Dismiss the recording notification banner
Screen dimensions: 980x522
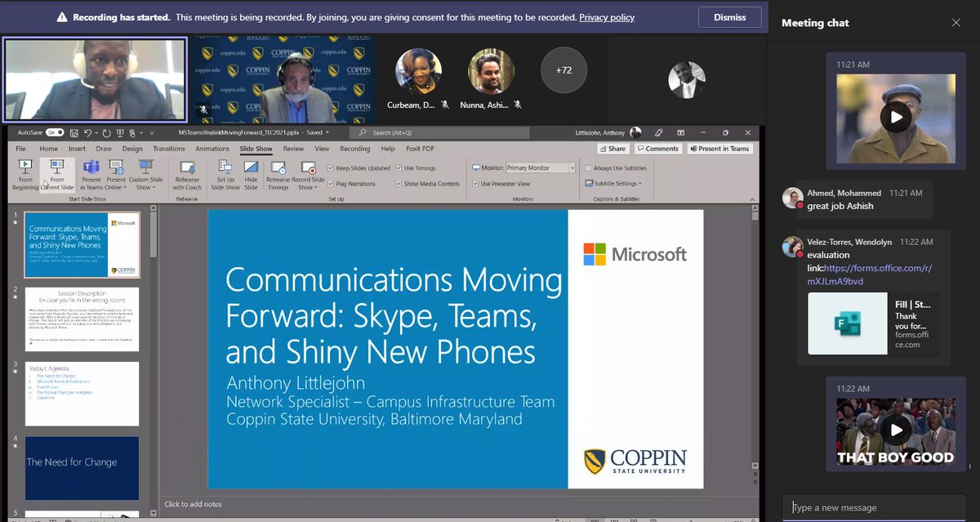(x=730, y=17)
